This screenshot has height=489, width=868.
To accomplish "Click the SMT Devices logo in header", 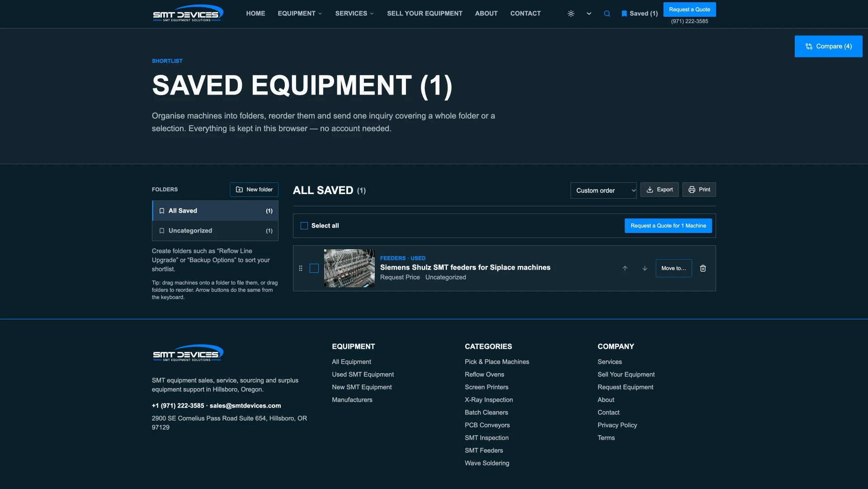I will pos(188,14).
